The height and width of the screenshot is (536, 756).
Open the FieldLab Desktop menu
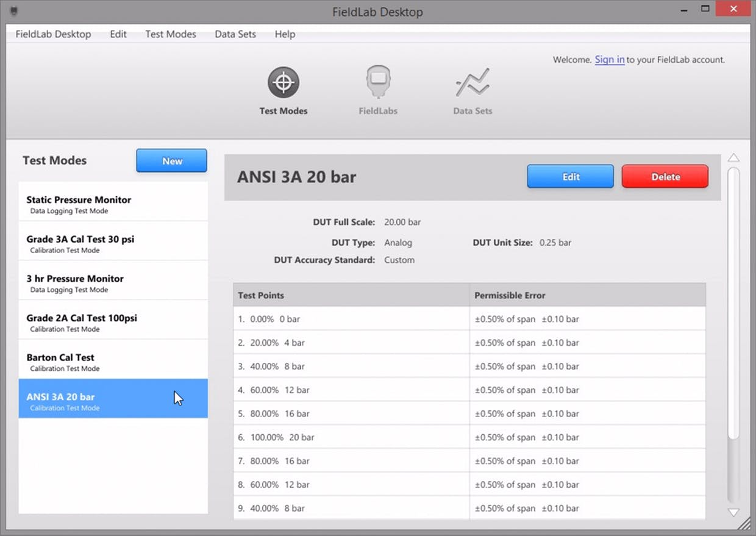[x=54, y=34]
